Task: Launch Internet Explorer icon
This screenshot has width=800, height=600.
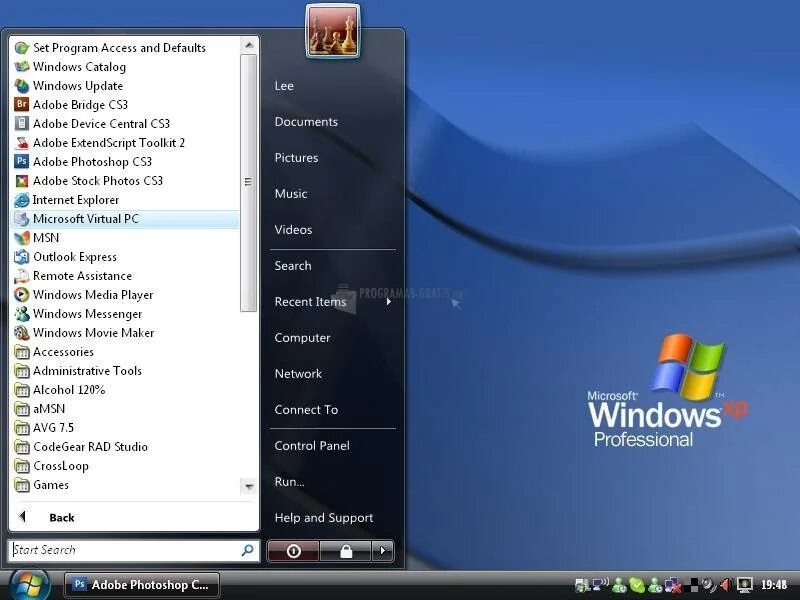Action: pyautogui.click(x=21, y=200)
